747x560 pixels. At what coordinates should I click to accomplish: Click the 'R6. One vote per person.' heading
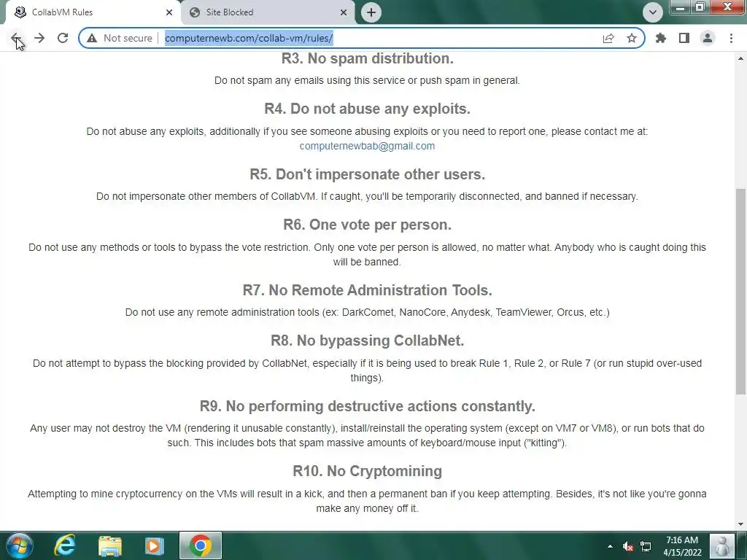coord(368,225)
